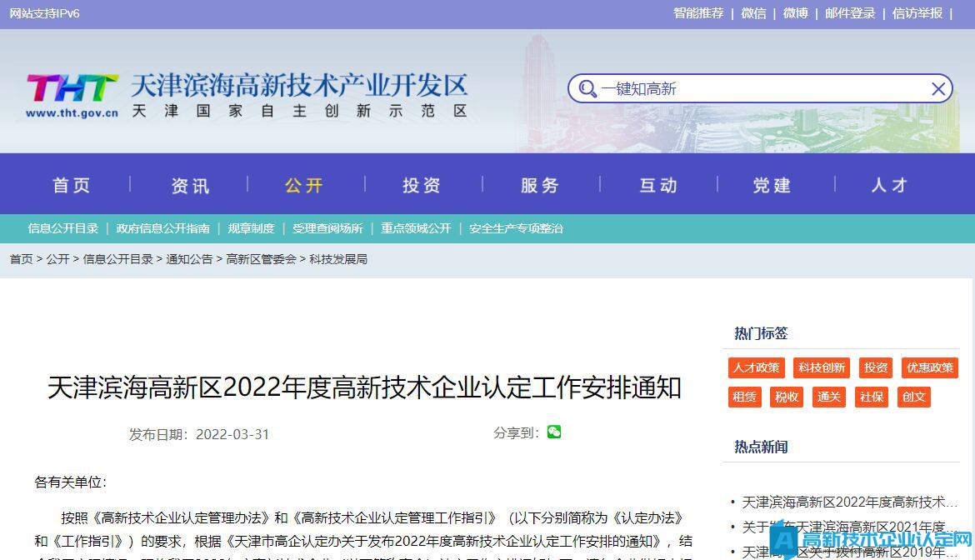This screenshot has height=560, width=975.
Task: Go to the 服务 menu section
Action: pyautogui.click(x=540, y=185)
